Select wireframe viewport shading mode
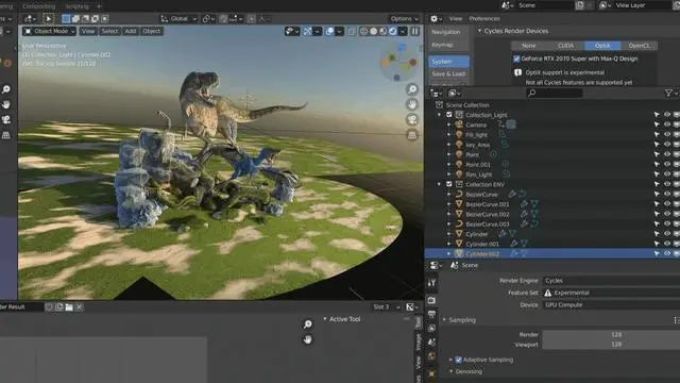The image size is (680, 383). pos(364,31)
